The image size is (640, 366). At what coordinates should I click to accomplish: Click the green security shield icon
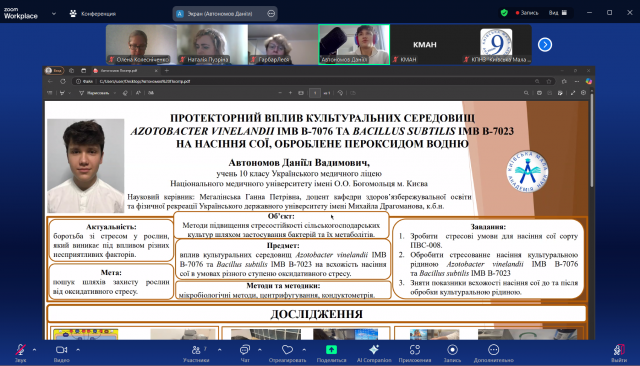click(x=504, y=13)
